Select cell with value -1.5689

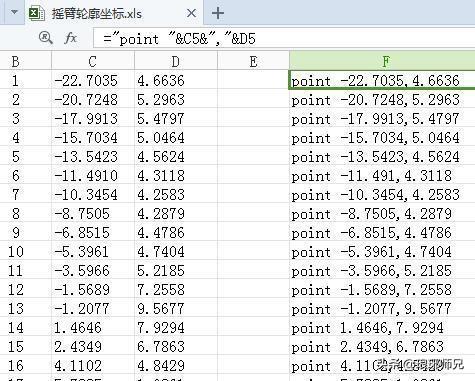point(93,289)
